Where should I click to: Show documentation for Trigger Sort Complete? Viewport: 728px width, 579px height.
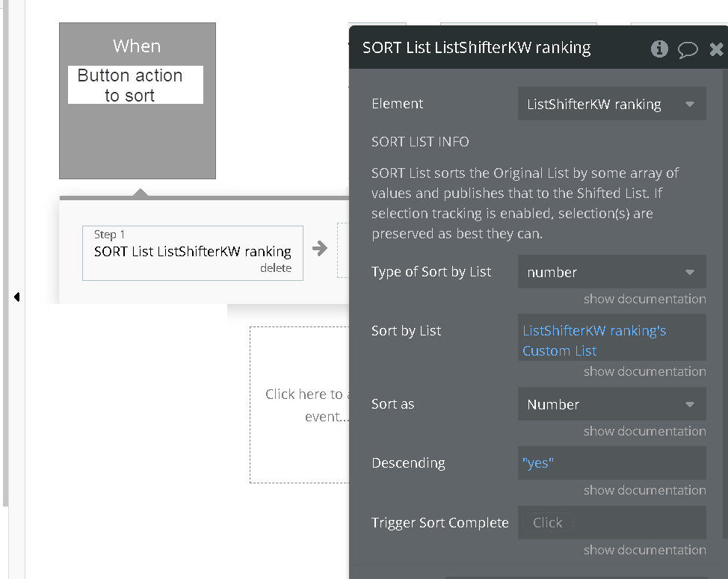[x=644, y=550]
